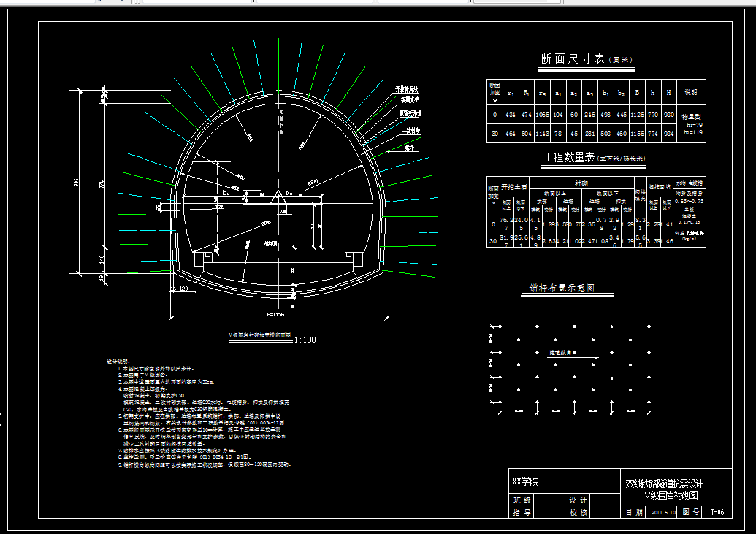Click the '460' table cell
Viewport: 756px width, 534px height.
(622, 134)
